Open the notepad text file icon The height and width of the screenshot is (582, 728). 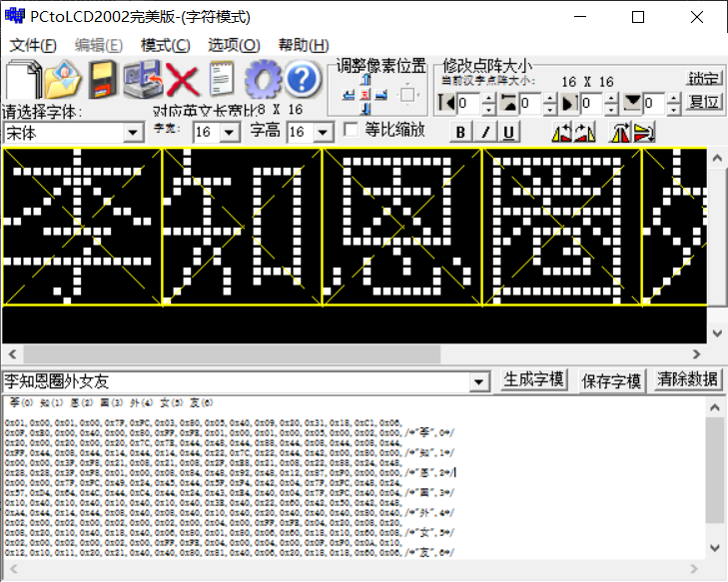(x=221, y=79)
